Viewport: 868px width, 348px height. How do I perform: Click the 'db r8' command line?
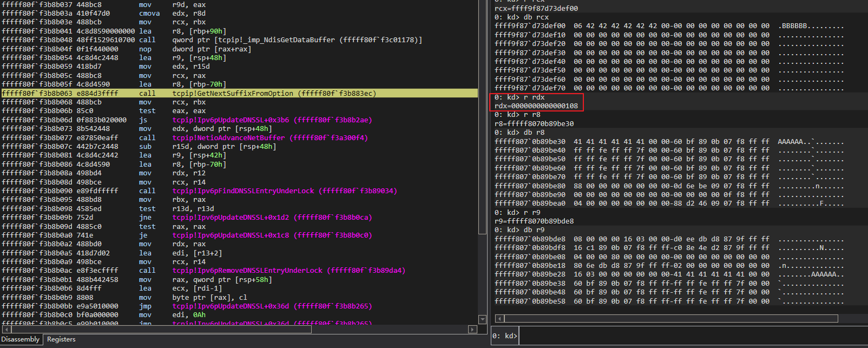(520, 132)
